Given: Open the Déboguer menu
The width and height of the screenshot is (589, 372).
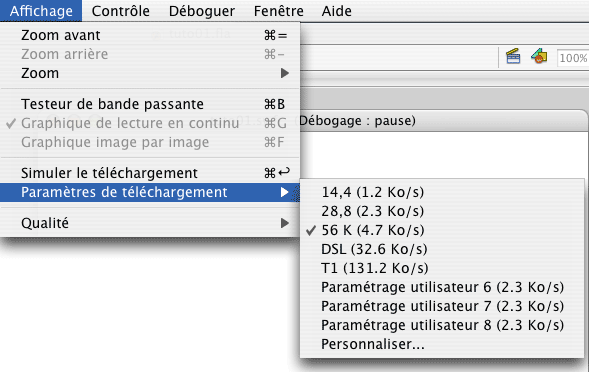Looking at the screenshot, I should 202,11.
